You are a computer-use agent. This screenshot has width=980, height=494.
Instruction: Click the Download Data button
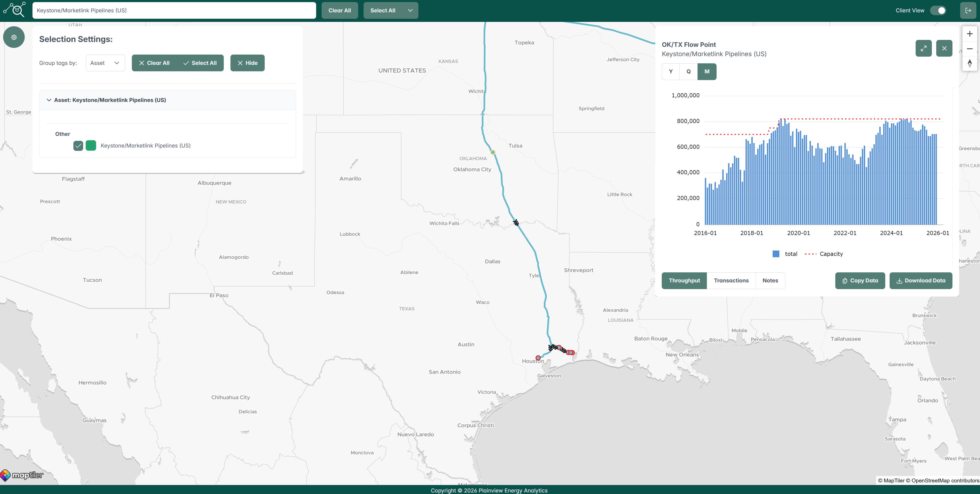(x=921, y=281)
